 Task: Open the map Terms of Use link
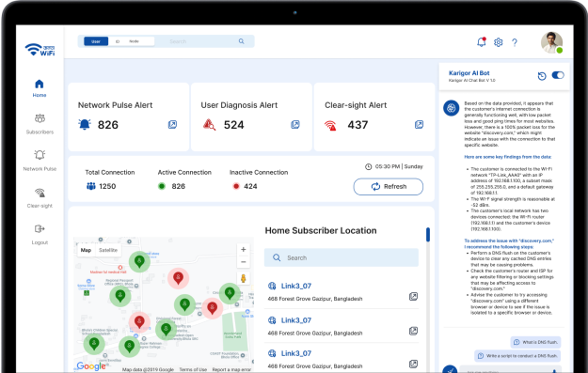pyautogui.click(x=193, y=369)
